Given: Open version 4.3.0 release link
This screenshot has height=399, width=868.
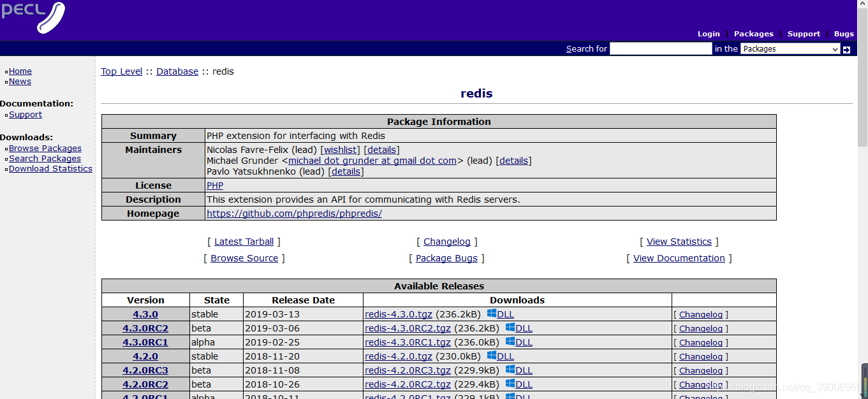Looking at the screenshot, I should 145,314.
